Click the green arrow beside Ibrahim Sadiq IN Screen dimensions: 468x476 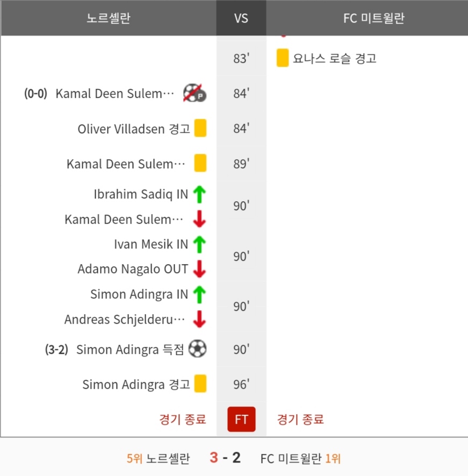click(x=199, y=194)
